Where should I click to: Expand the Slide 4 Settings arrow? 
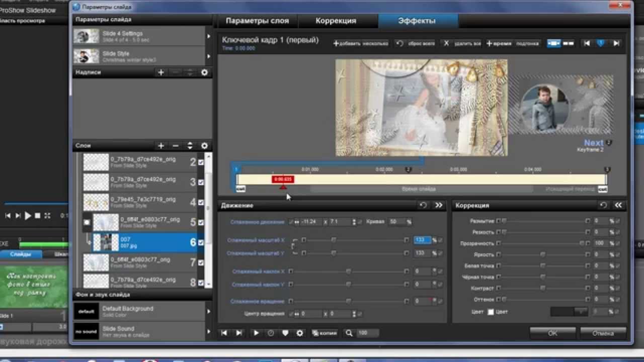coord(208,36)
